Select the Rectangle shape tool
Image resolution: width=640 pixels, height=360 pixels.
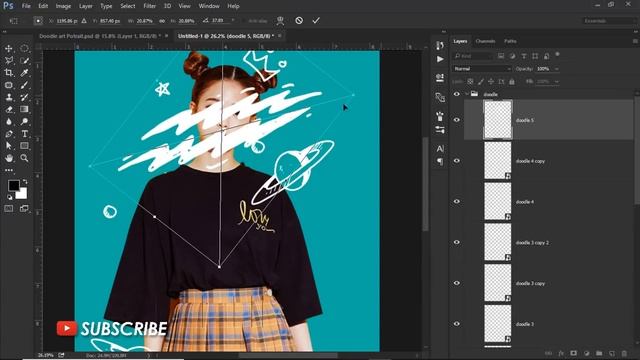pyautogui.click(x=24, y=146)
